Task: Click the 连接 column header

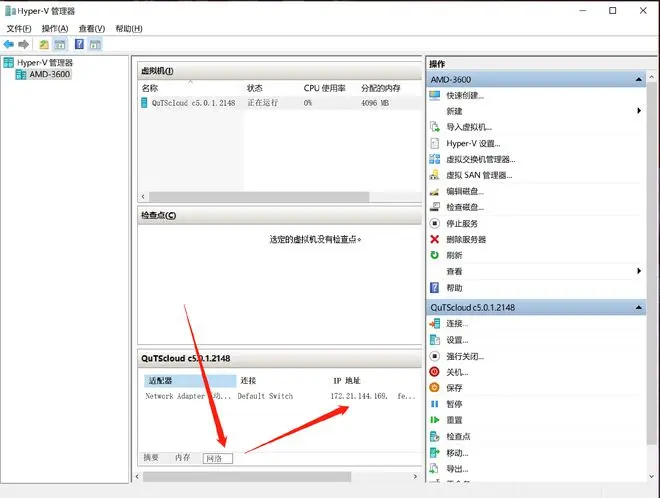Action: tap(248, 381)
